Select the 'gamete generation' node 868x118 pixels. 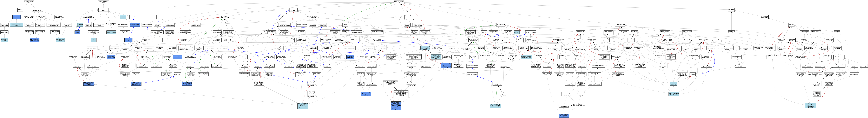[x=157, y=40]
